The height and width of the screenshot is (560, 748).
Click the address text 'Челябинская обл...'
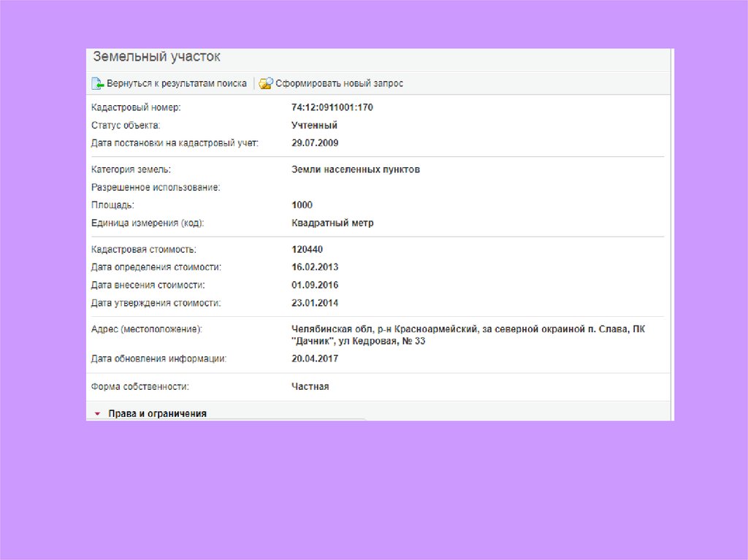click(468, 335)
